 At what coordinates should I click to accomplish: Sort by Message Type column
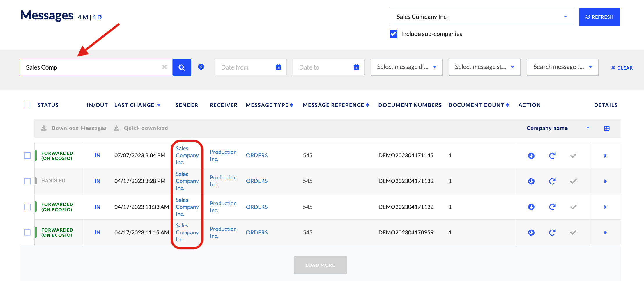(269, 105)
